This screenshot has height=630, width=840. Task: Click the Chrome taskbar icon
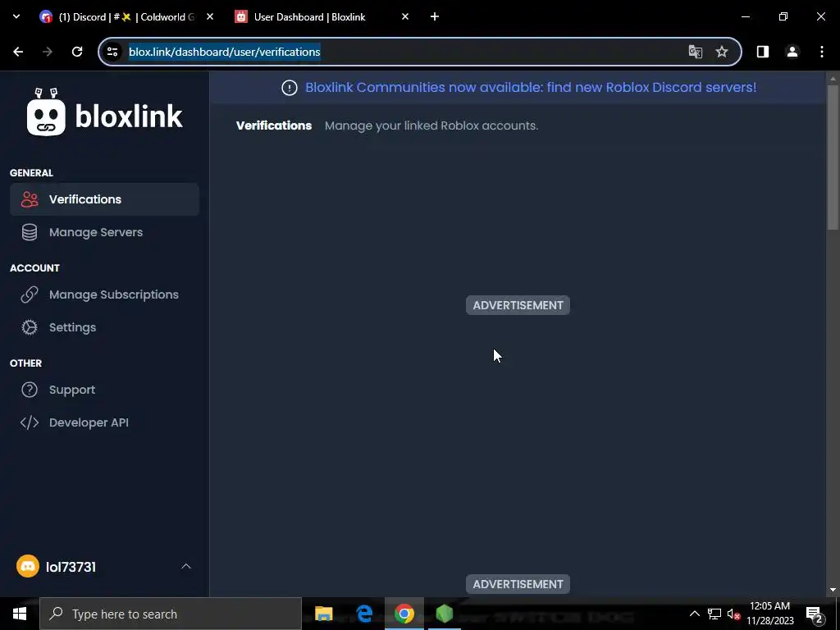[404, 614]
